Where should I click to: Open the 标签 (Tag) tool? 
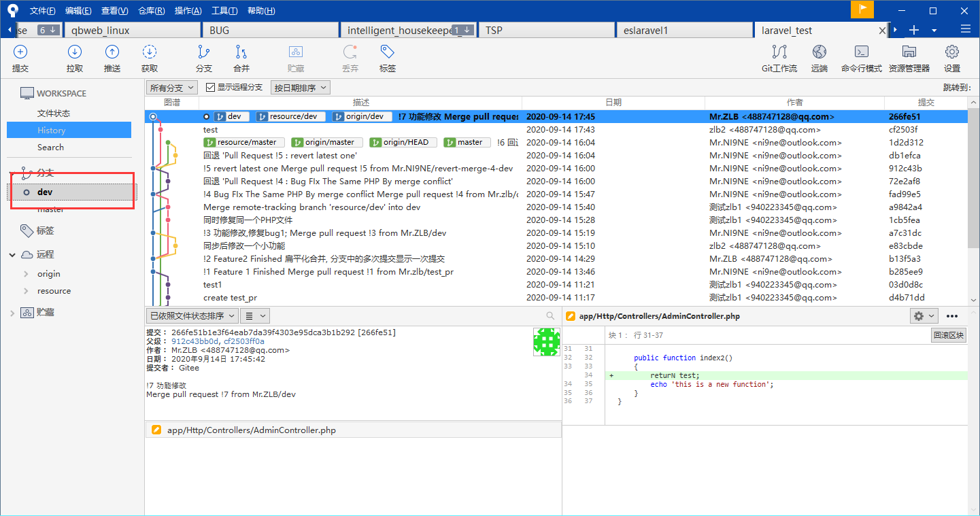click(x=388, y=52)
